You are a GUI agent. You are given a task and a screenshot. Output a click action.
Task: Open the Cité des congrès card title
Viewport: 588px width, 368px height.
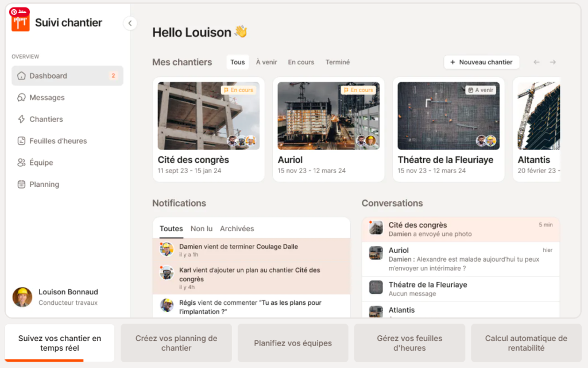[193, 160]
